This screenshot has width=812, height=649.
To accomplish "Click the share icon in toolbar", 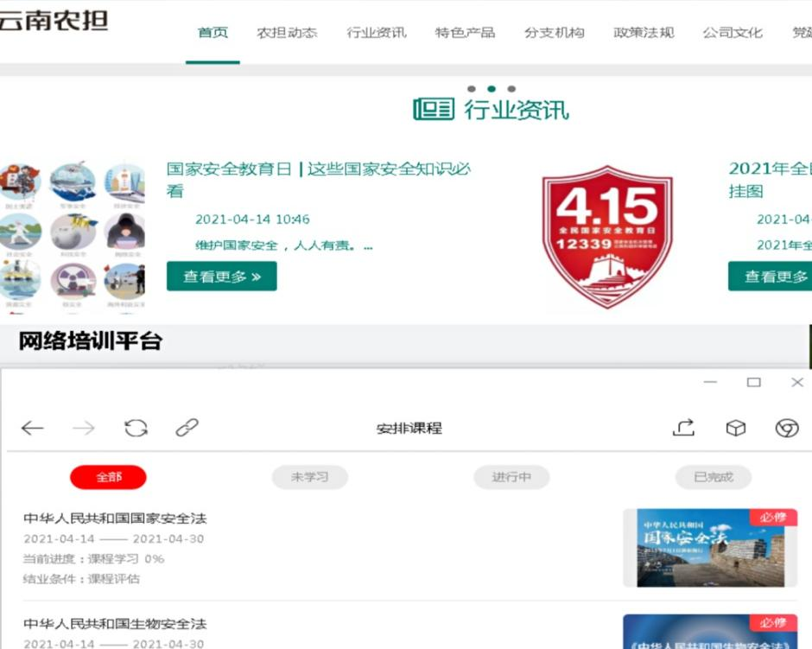I will [x=683, y=428].
